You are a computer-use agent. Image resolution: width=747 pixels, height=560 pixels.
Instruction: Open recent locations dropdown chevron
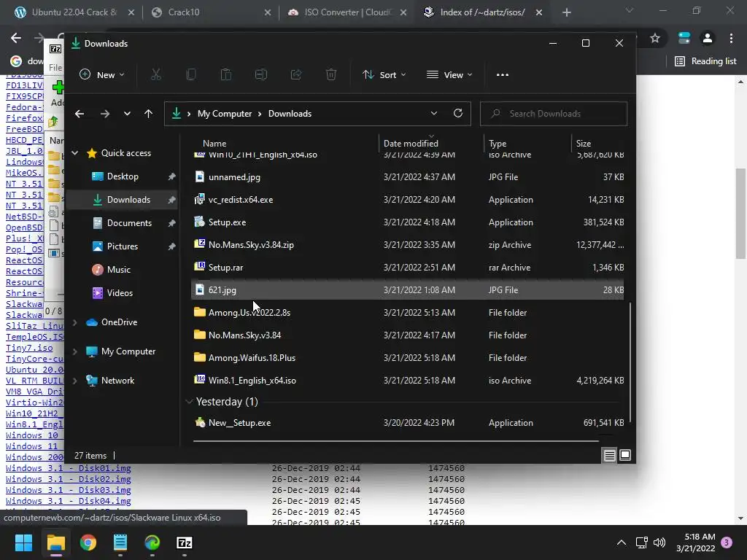127,114
